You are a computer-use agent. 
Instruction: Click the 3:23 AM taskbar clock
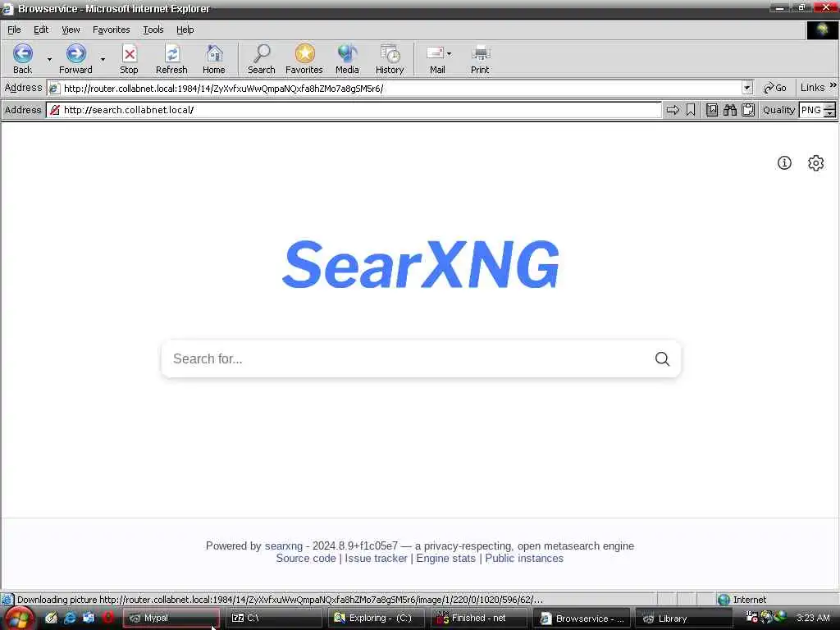pyautogui.click(x=813, y=618)
